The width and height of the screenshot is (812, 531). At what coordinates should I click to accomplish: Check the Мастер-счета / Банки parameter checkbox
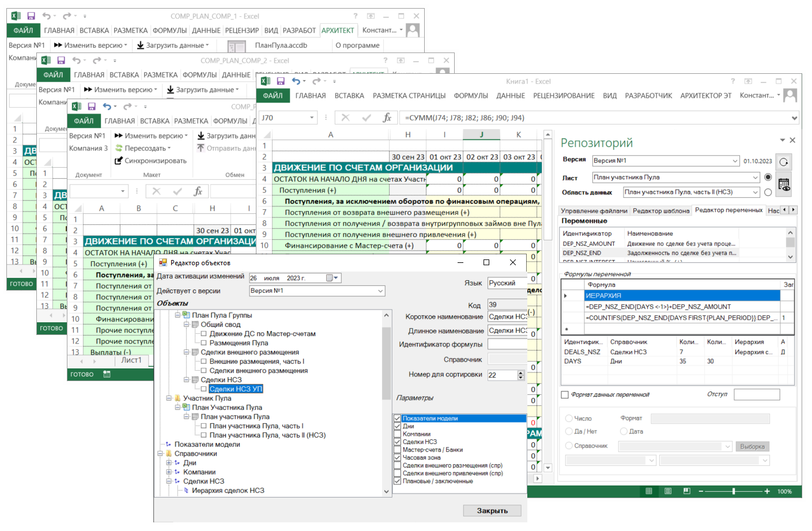coord(398,450)
